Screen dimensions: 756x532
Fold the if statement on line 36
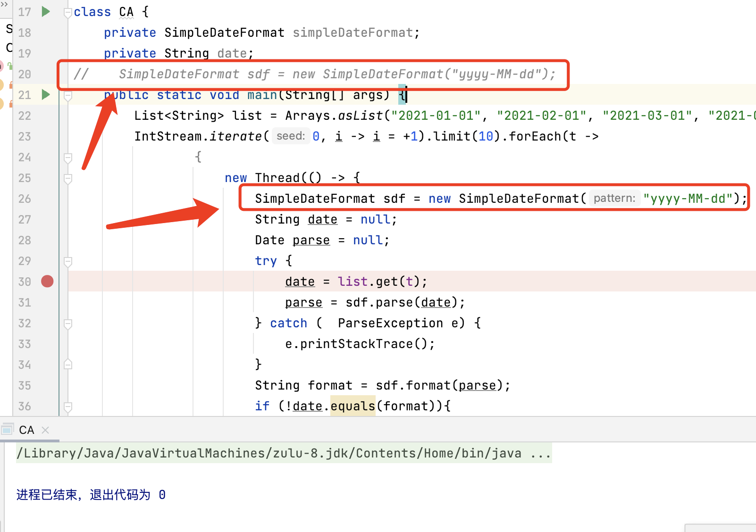tap(68, 406)
